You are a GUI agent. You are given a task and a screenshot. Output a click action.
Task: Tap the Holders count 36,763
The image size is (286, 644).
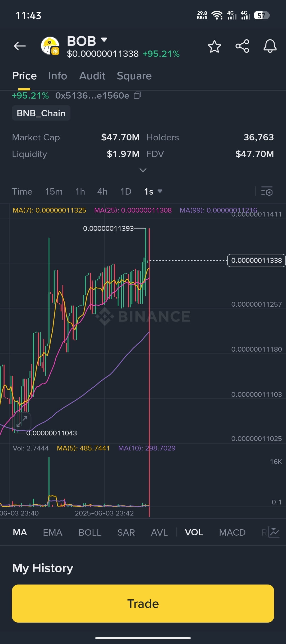point(259,137)
